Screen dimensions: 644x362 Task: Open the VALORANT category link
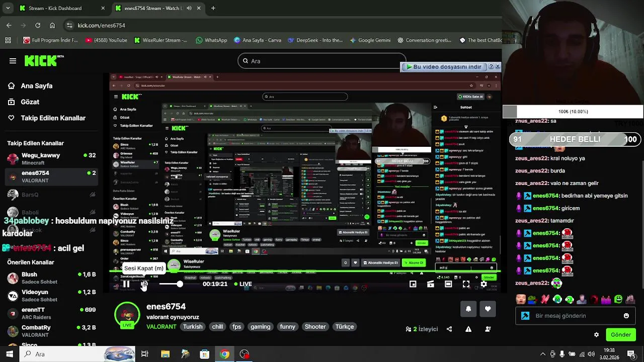pyautogui.click(x=162, y=327)
